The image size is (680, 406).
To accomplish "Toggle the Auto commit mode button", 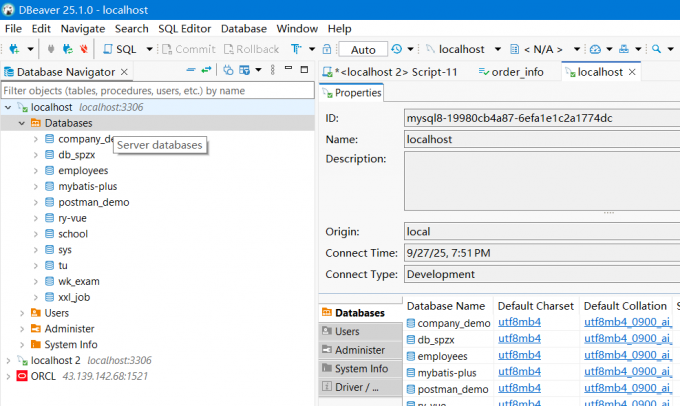I will point(363,49).
